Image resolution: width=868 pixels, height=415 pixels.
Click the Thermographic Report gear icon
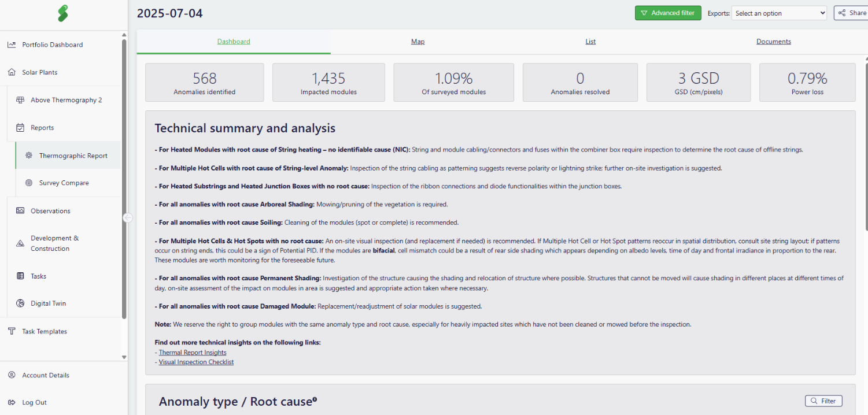[29, 155]
